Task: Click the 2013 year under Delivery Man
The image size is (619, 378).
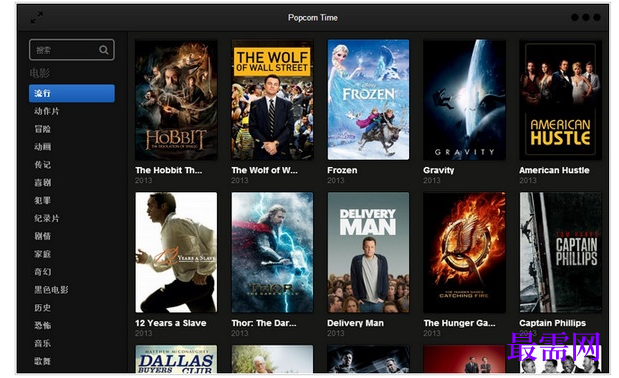Action: (336, 333)
